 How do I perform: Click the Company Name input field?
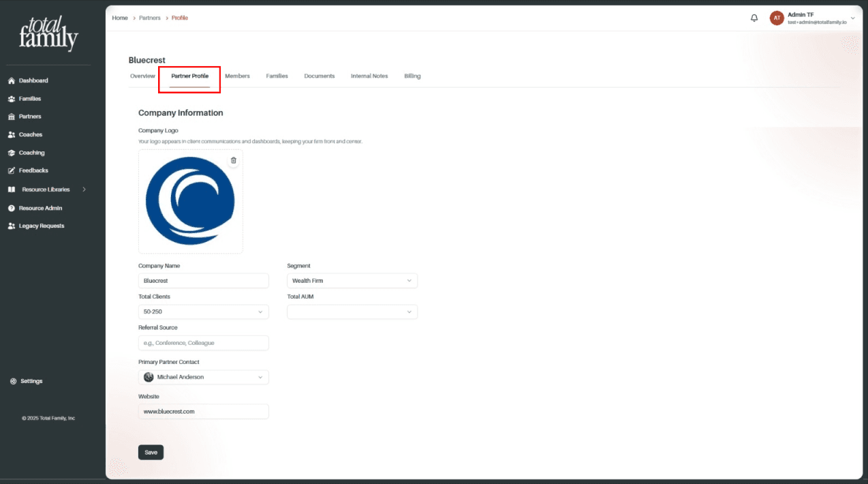tap(204, 281)
